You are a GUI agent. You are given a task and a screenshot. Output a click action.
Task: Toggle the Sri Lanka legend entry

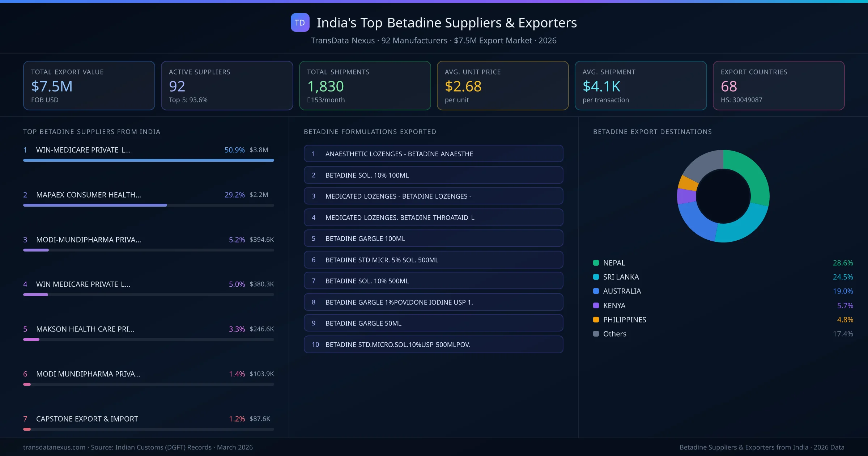[x=621, y=277]
